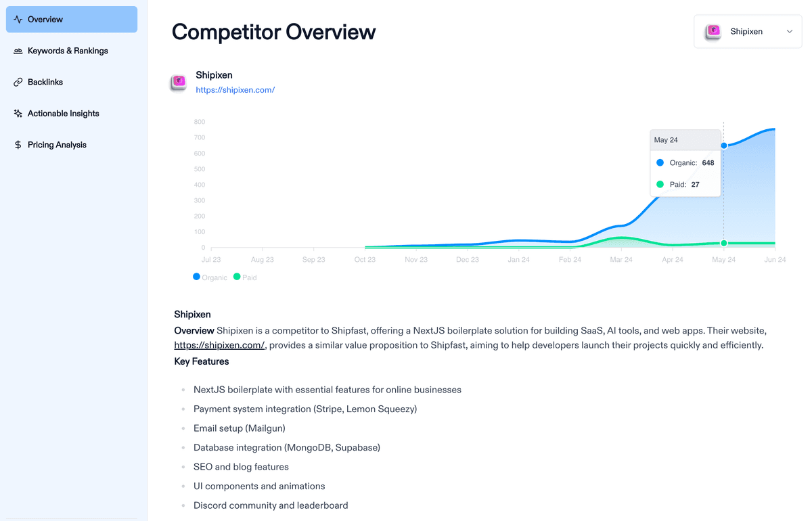Image resolution: width=812 pixels, height=521 pixels.
Task: Open Actionable Insights via its sparkle icon
Action: [17, 113]
